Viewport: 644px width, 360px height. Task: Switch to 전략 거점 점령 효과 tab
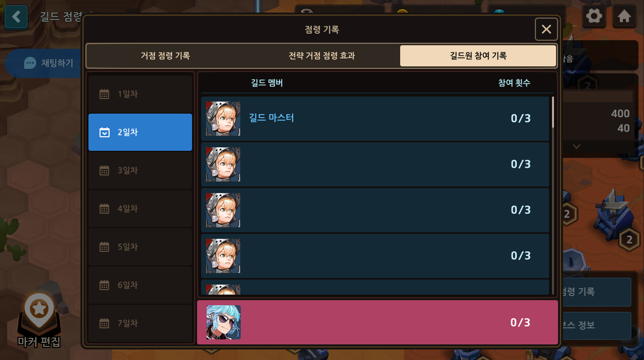point(322,56)
